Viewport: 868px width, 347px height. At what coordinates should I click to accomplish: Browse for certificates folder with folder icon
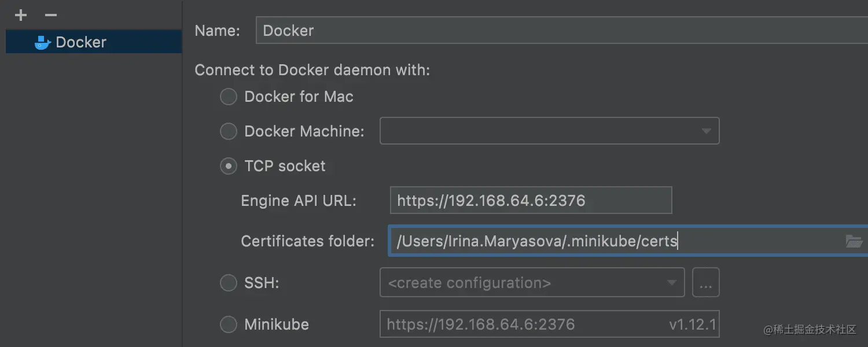tap(854, 241)
